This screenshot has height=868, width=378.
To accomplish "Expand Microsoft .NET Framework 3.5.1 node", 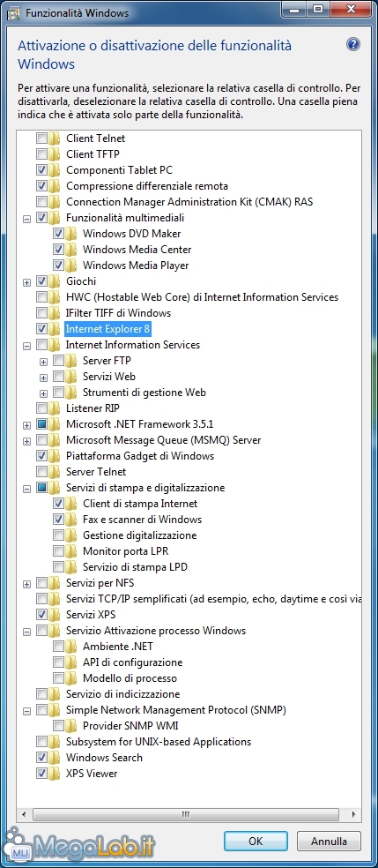I will (26, 425).
